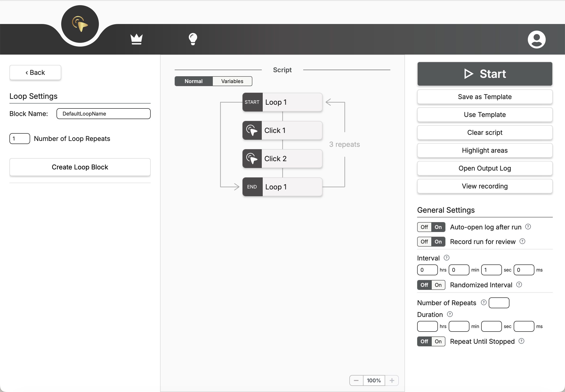Show help icon next to Interval
This screenshot has width=565, height=392.
[x=447, y=258]
